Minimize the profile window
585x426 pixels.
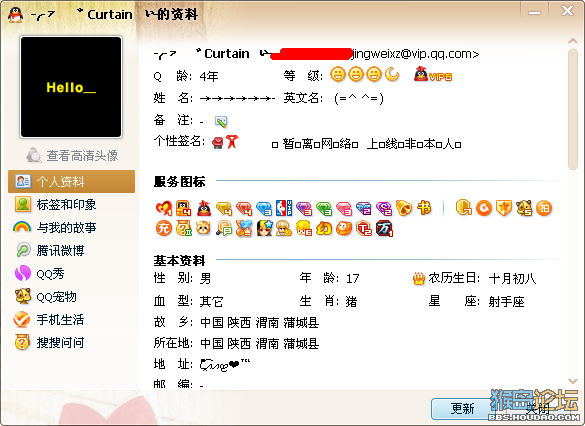point(534,13)
